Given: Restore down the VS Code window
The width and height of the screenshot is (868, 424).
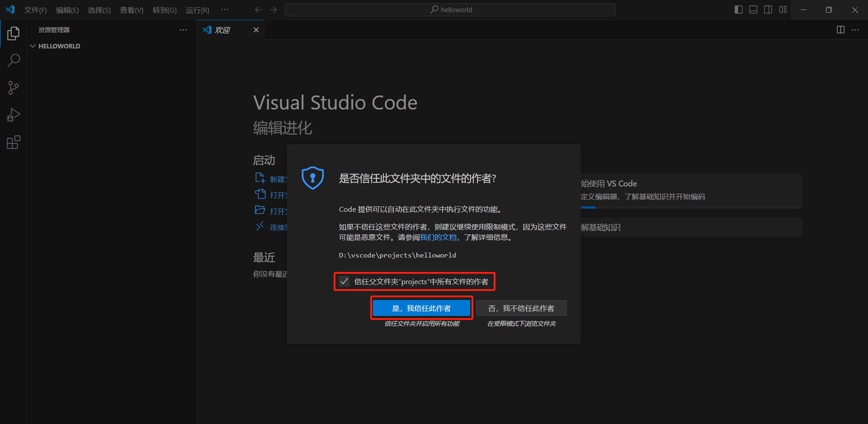Looking at the screenshot, I should (829, 10).
